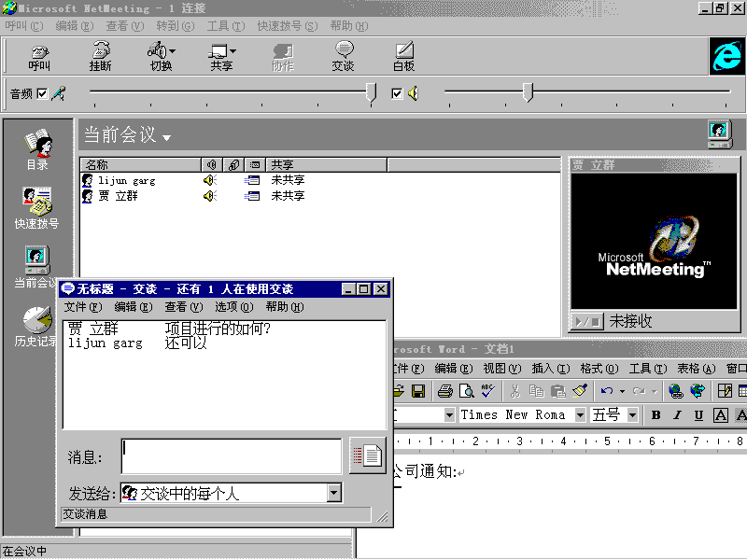Open the 工具 menu in NetMeeting
Image resolution: width=747 pixels, height=560 pixels.
pyautogui.click(x=224, y=26)
